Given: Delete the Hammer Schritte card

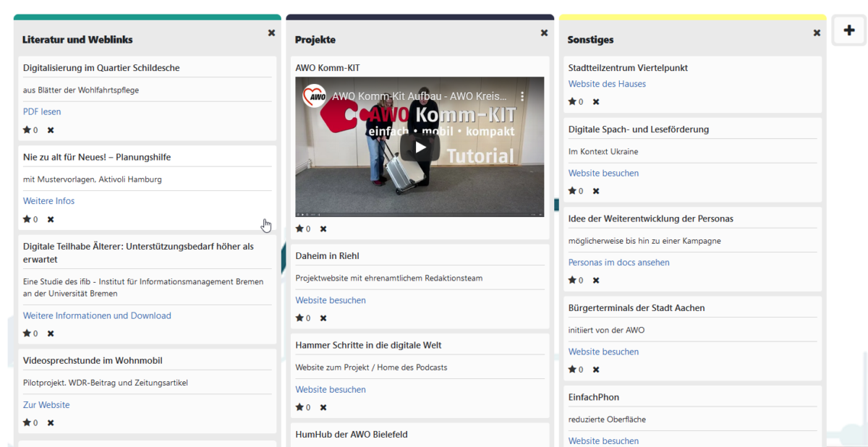Looking at the screenshot, I should pos(323,407).
